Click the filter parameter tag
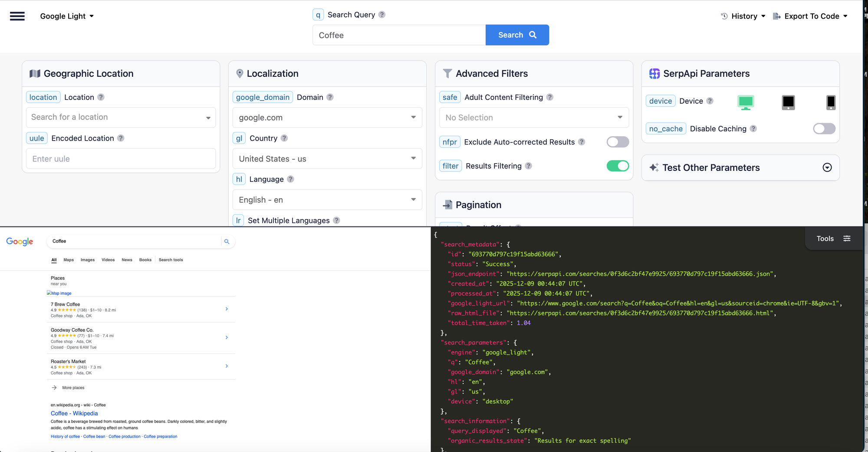Screen dimensions: 868x452 tap(450, 166)
